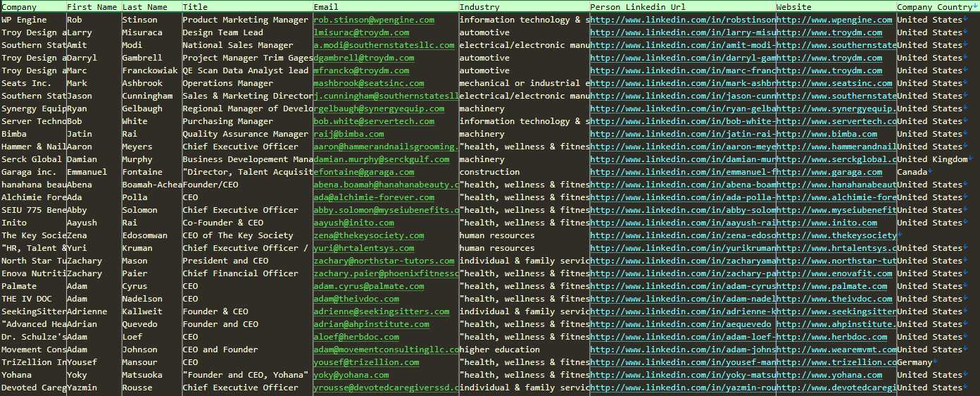Open email link yousef@trizellion.com

tap(366, 362)
